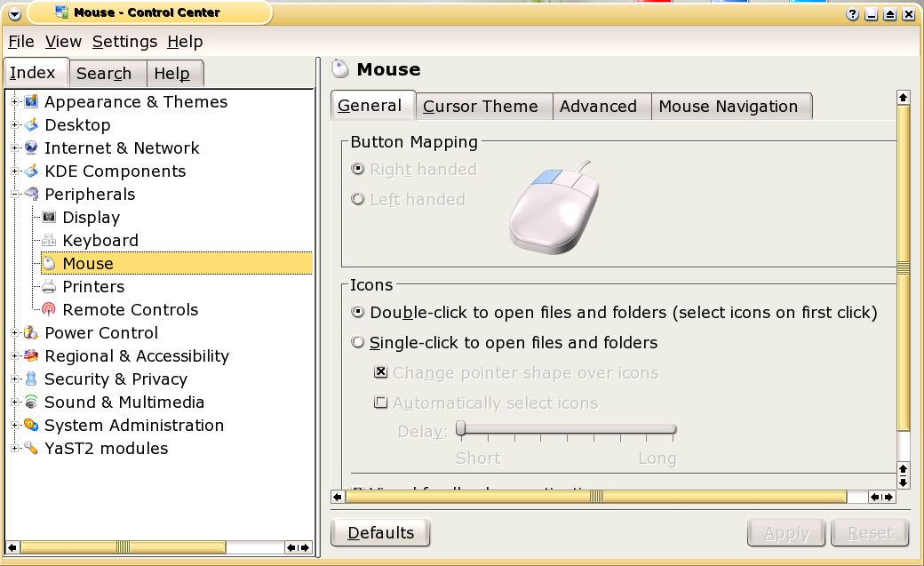Expand Security & Privacy tree node
This screenshot has width=924, height=566.
pyautogui.click(x=15, y=379)
